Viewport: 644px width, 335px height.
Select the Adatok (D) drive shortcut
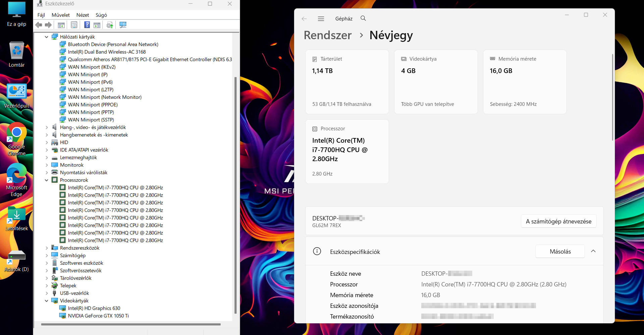16,260
